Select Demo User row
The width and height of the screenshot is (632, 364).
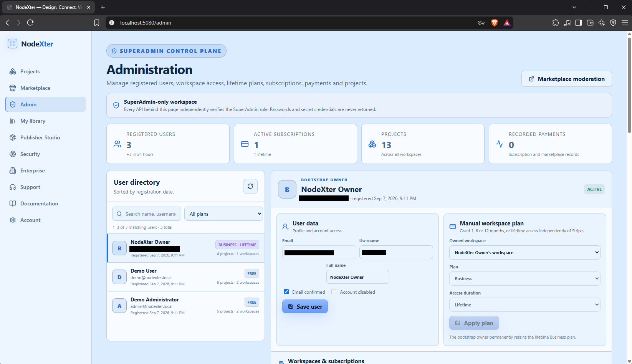click(x=186, y=277)
